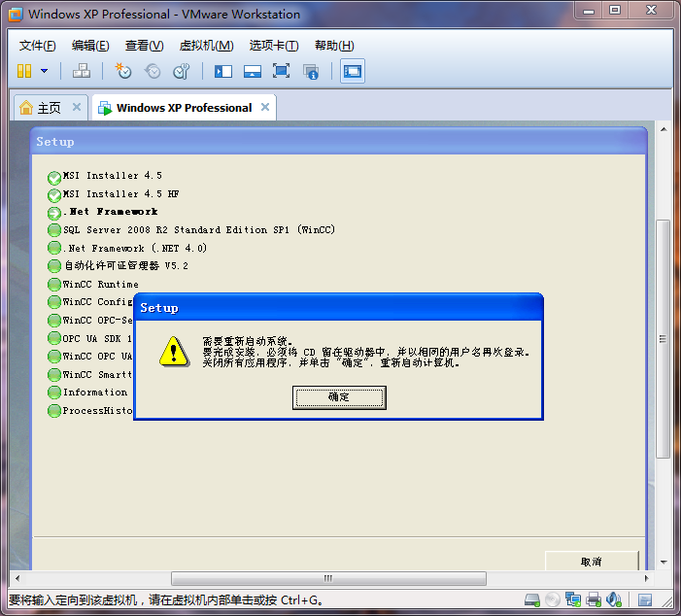Click the VMware Workstation title bar icon
The width and height of the screenshot is (681, 616).
pos(16,15)
